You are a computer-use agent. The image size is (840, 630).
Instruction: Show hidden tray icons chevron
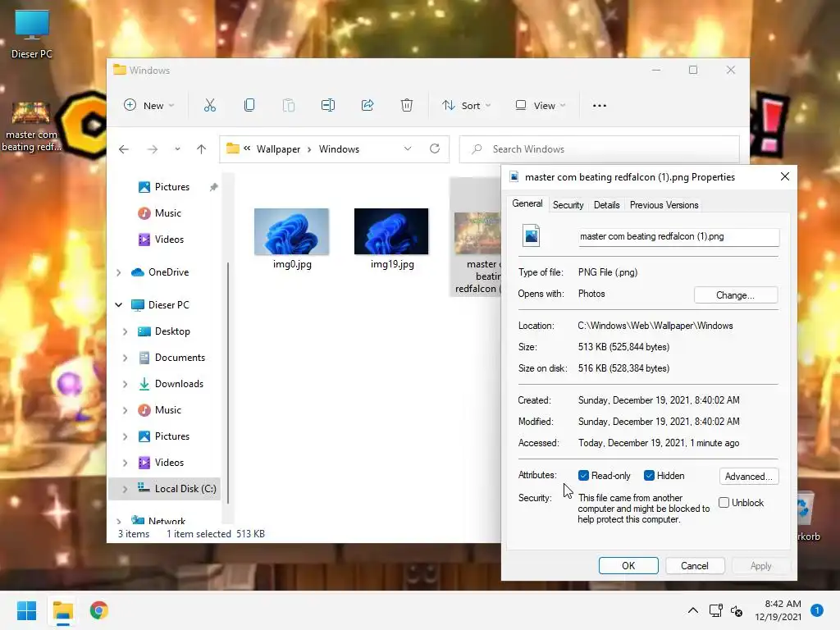[692, 610]
